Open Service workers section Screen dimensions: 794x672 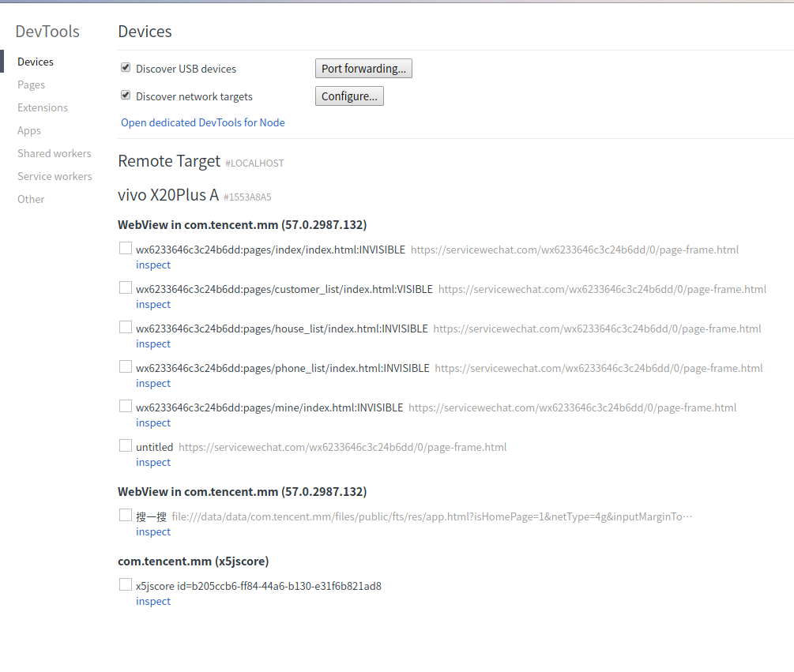pos(55,176)
